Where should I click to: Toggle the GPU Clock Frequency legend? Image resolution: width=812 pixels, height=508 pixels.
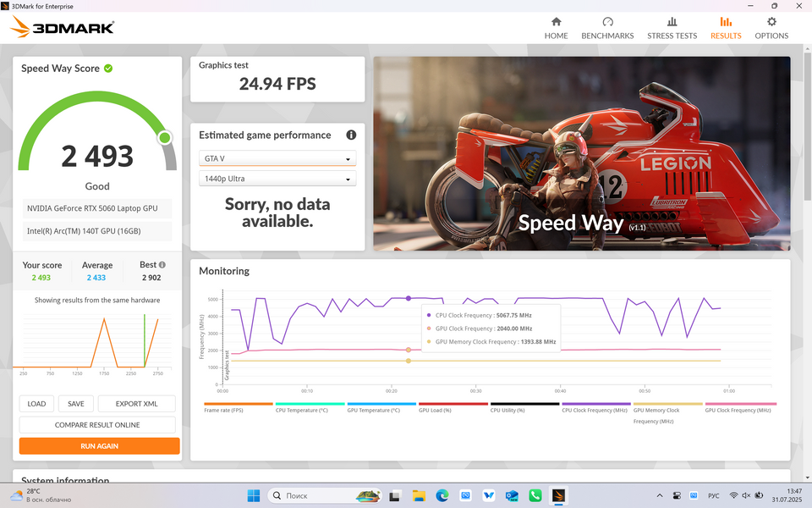point(739,407)
